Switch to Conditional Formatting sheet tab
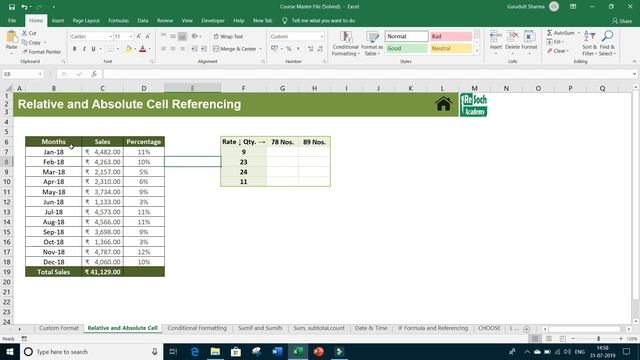 (197, 328)
